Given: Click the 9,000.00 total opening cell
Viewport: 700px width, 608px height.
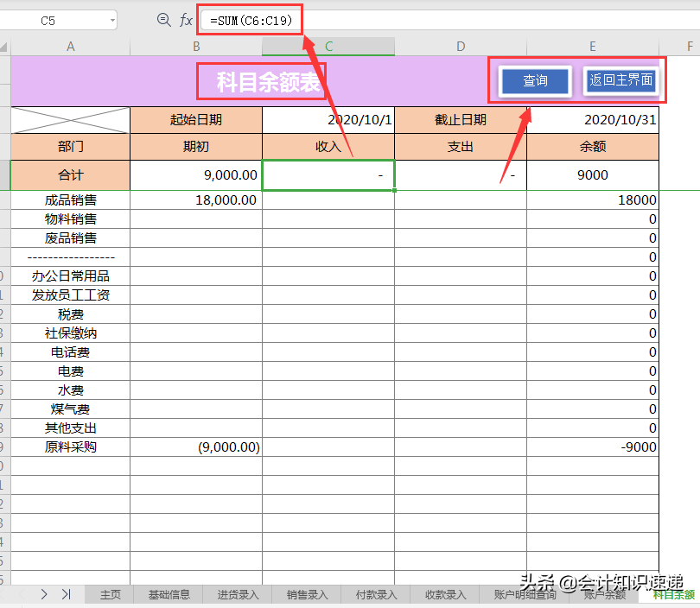Looking at the screenshot, I should (196, 175).
